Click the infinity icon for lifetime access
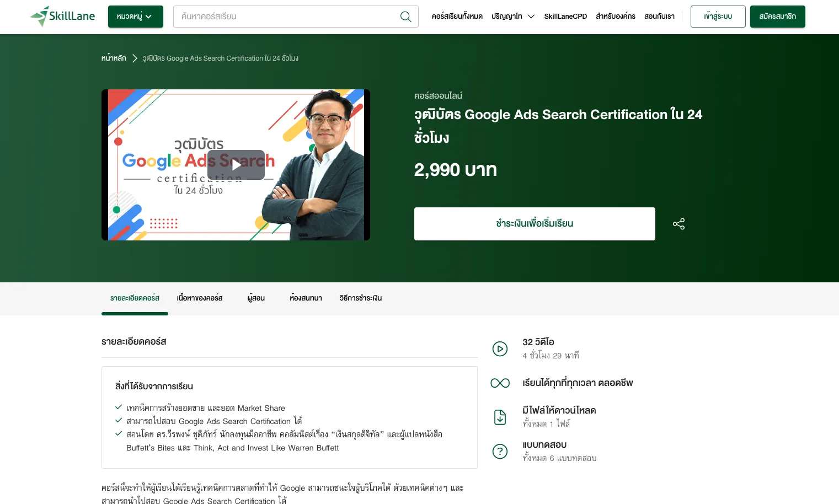Screen dimensions: 839x504 (500, 383)
